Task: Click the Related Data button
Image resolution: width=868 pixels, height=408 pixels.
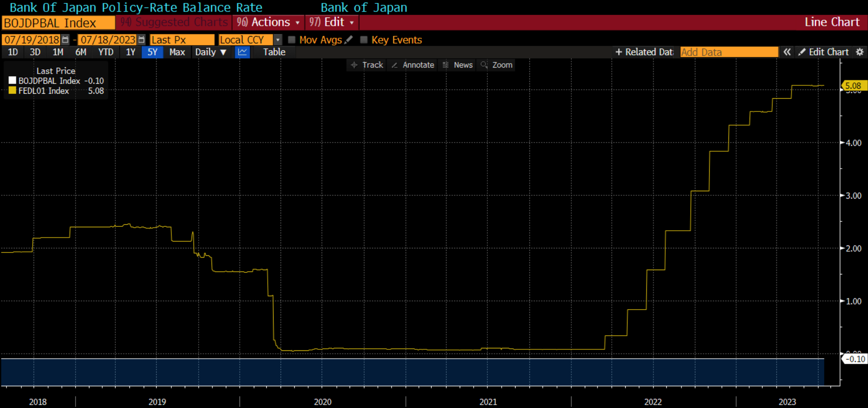Action: click(x=644, y=52)
